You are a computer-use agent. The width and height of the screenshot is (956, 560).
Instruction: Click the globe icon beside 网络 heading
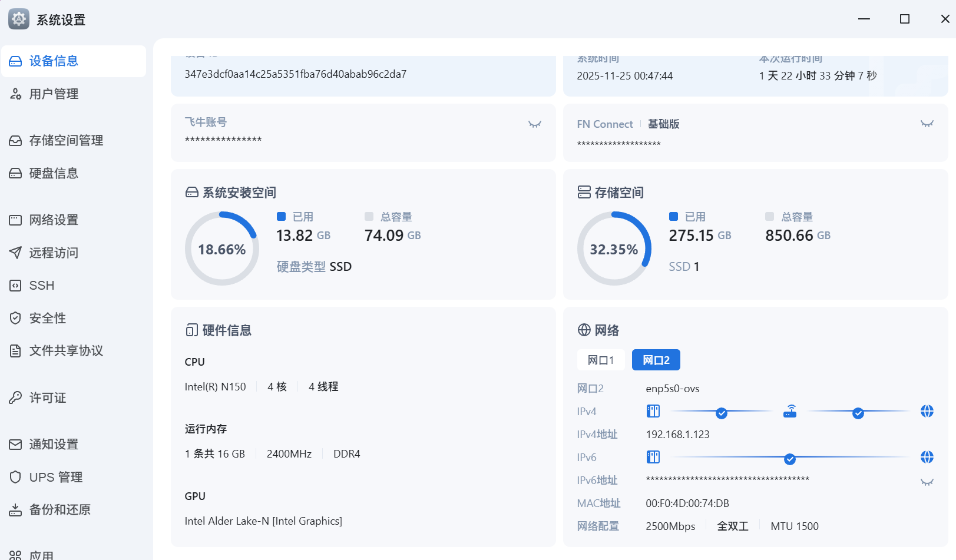pyautogui.click(x=584, y=330)
